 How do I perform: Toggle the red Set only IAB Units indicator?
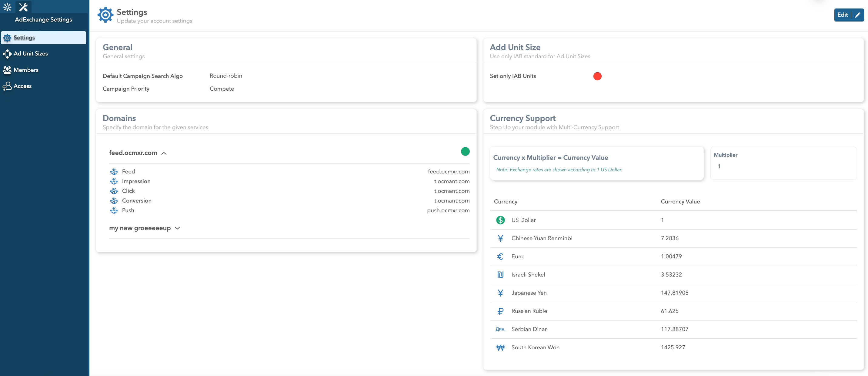tap(597, 76)
